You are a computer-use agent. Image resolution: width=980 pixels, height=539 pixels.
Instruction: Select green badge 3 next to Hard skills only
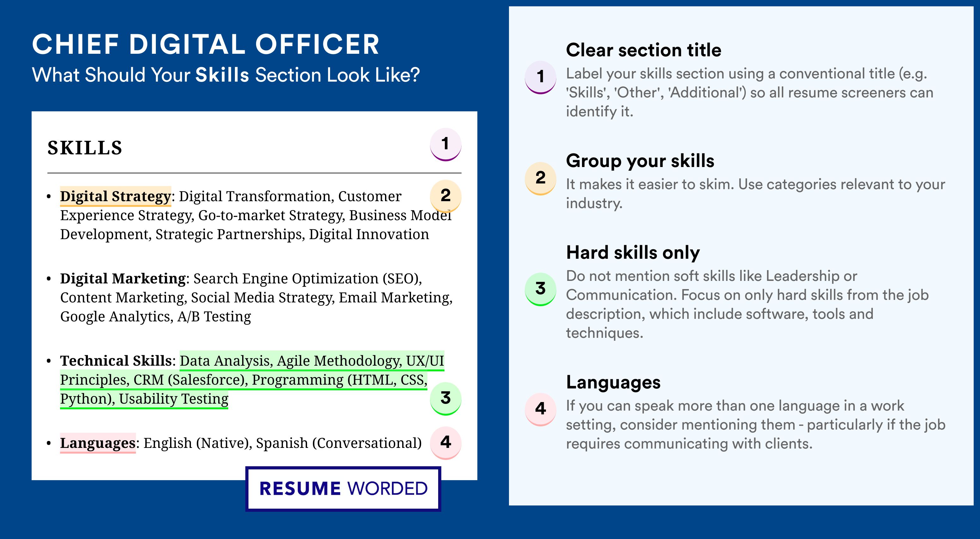click(541, 289)
